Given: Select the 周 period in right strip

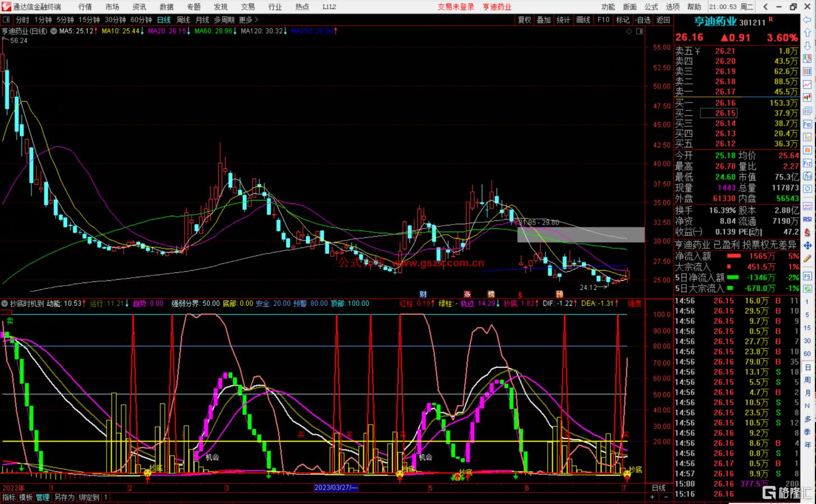Looking at the screenshot, I should click(808, 380).
